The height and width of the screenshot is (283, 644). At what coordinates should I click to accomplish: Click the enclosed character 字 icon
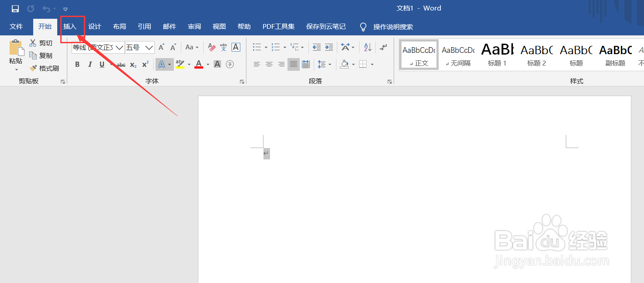click(x=230, y=65)
